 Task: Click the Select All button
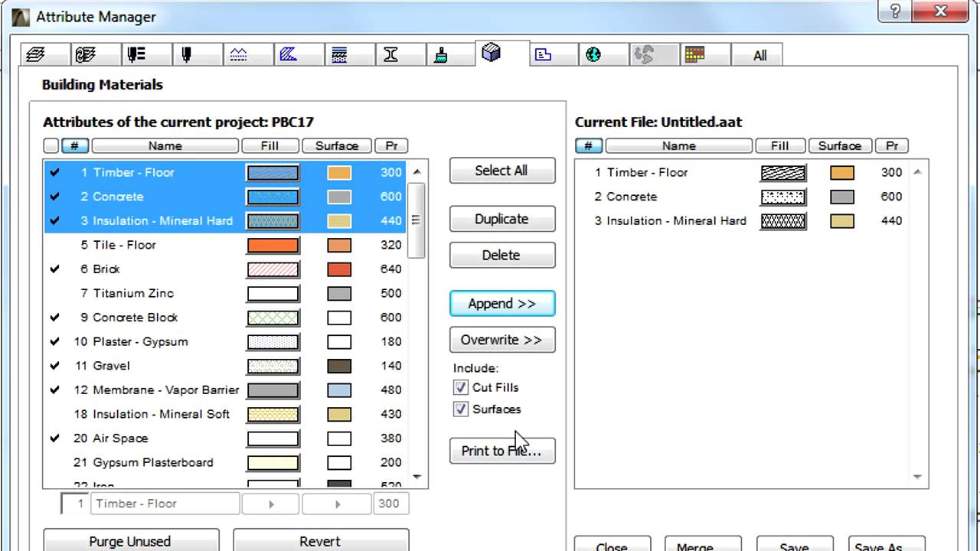click(501, 171)
